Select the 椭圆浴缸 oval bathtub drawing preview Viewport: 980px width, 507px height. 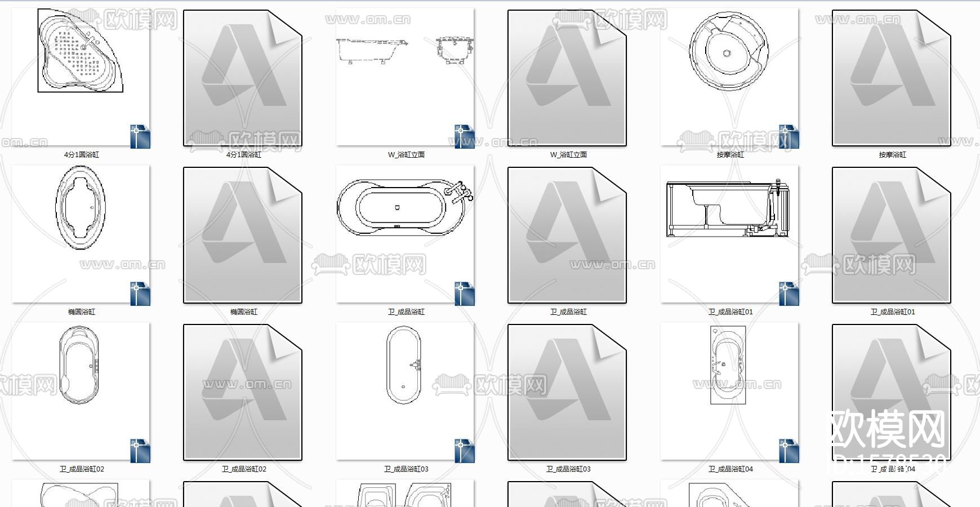coord(81,235)
